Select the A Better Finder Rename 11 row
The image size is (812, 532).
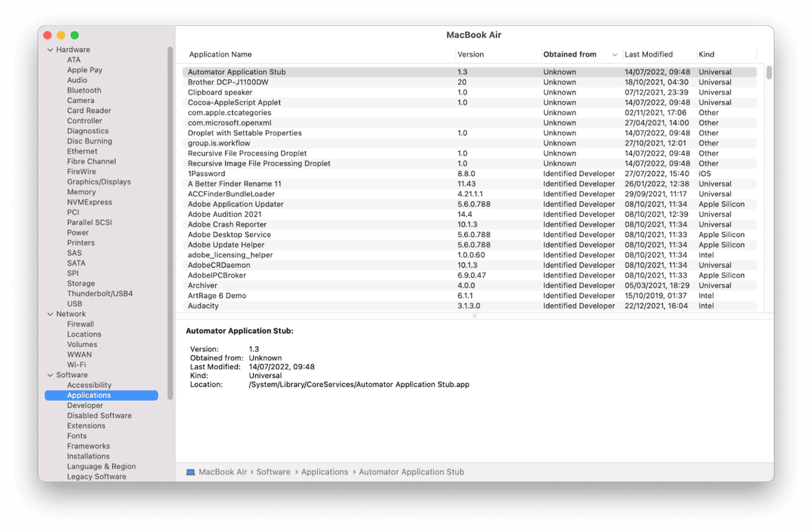(469, 184)
